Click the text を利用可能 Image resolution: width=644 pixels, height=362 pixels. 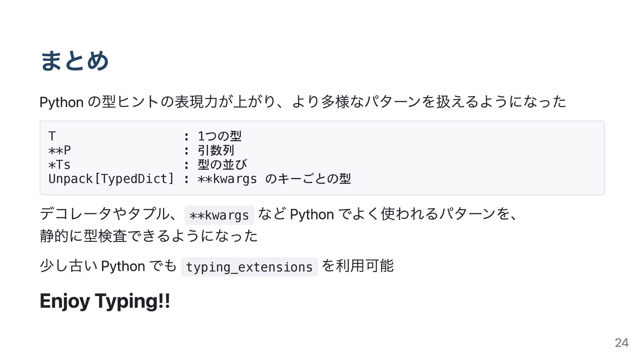point(358,266)
